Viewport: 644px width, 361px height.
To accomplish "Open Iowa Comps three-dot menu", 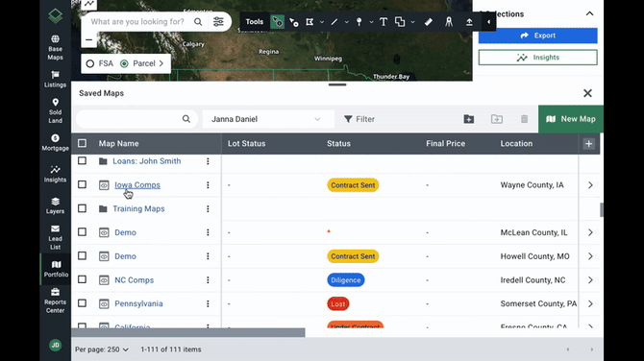I will [x=208, y=185].
